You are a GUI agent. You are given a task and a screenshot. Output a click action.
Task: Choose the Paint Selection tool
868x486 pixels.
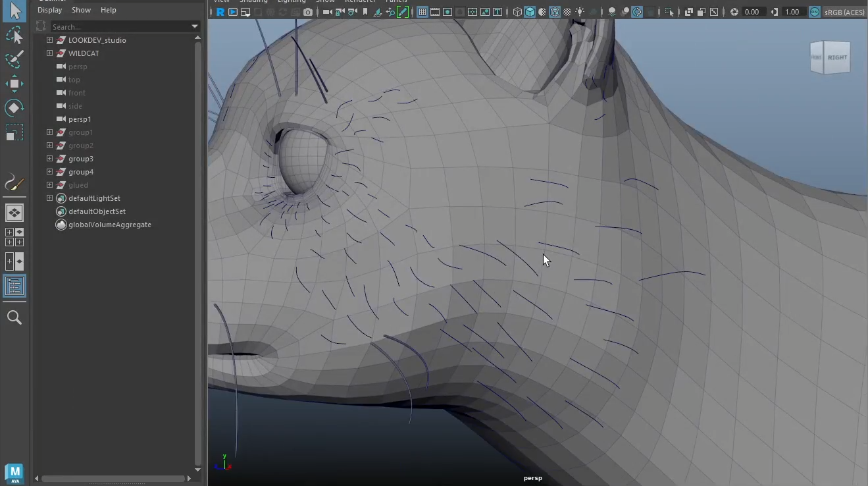pyautogui.click(x=14, y=59)
